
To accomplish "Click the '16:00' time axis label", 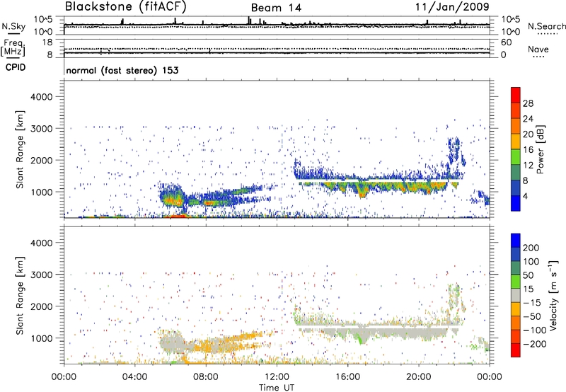I will click(x=347, y=377).
